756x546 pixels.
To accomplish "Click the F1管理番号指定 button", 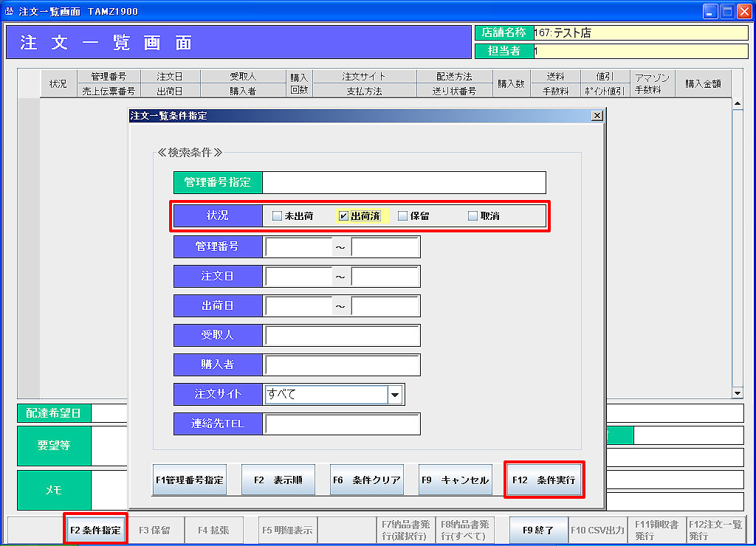I will coord(190,480).
